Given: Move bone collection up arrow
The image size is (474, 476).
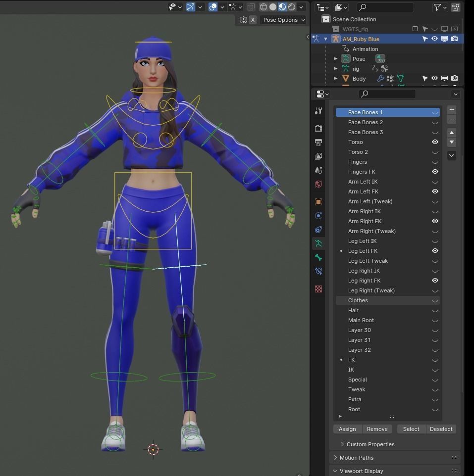Looking at the screenshot, I should coord(452,133).
